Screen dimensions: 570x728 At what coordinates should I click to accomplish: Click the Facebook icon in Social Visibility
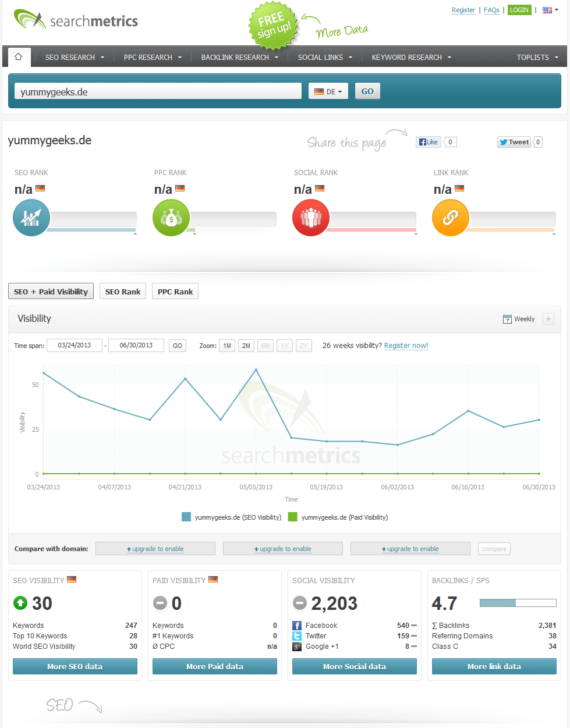[x=297, y=626]
